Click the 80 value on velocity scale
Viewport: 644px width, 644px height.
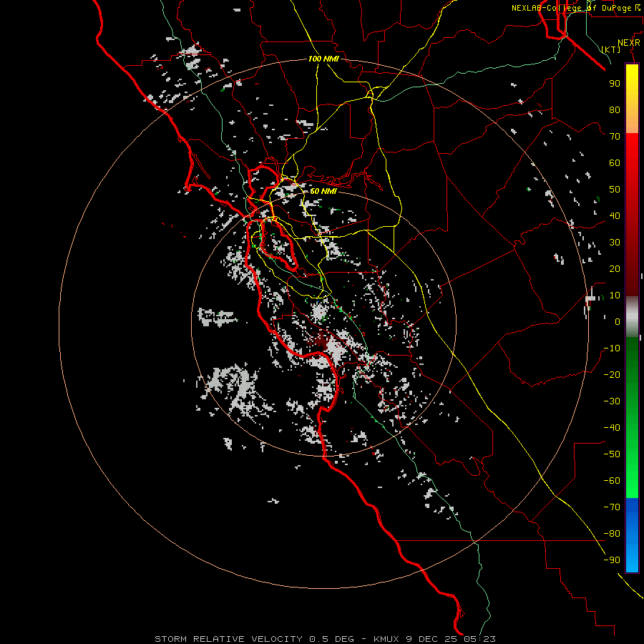pos(615,109)
